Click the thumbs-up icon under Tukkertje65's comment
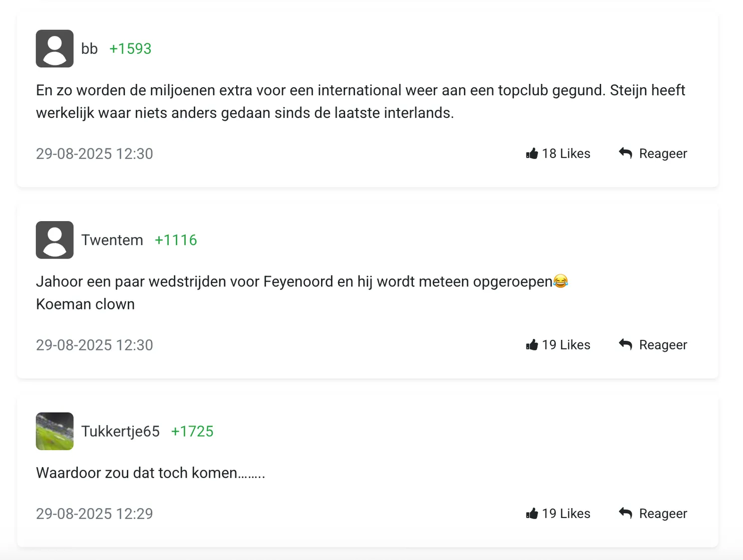Image resolution: width=743 pixels, height=560 pixels. (532, 513)
